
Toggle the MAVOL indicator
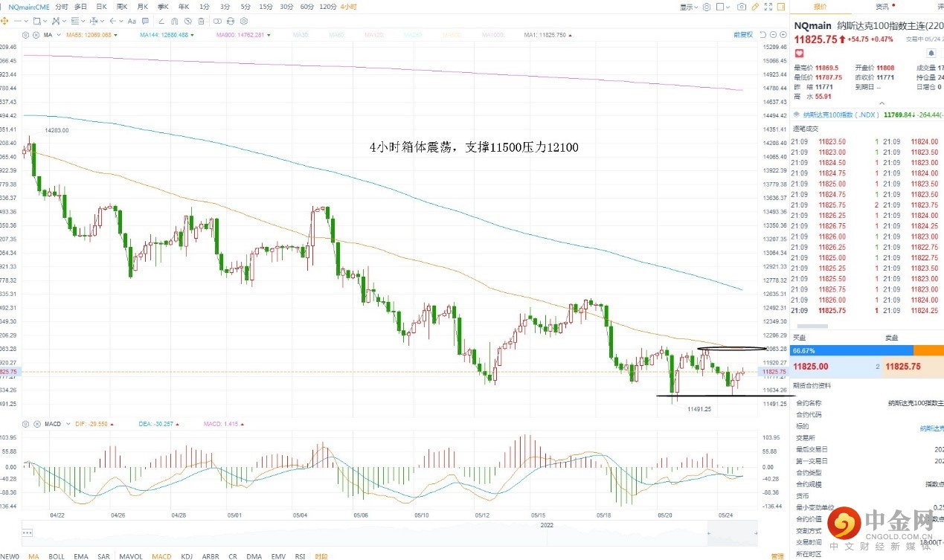tap(131, 556)
